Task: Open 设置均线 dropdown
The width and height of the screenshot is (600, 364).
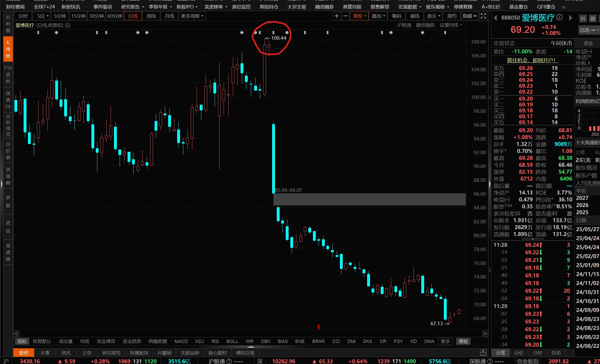Action: coord(451,25)
